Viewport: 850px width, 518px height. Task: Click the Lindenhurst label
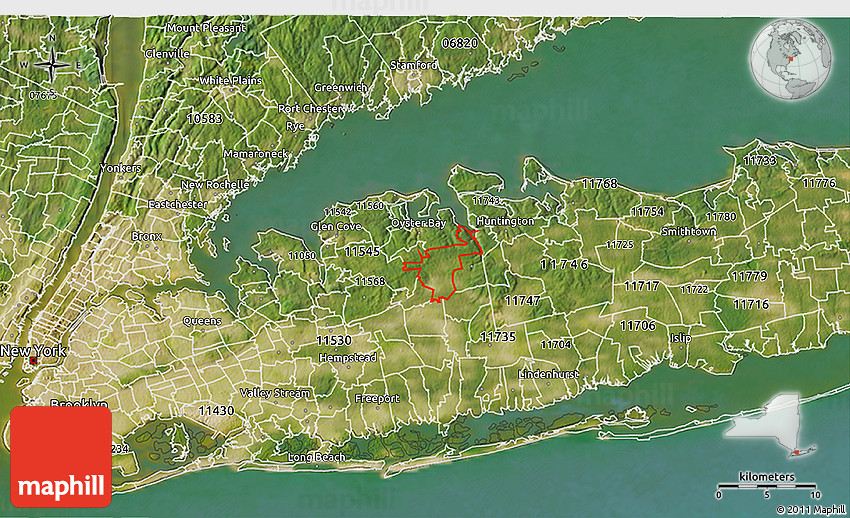click(x=549, y=373)
